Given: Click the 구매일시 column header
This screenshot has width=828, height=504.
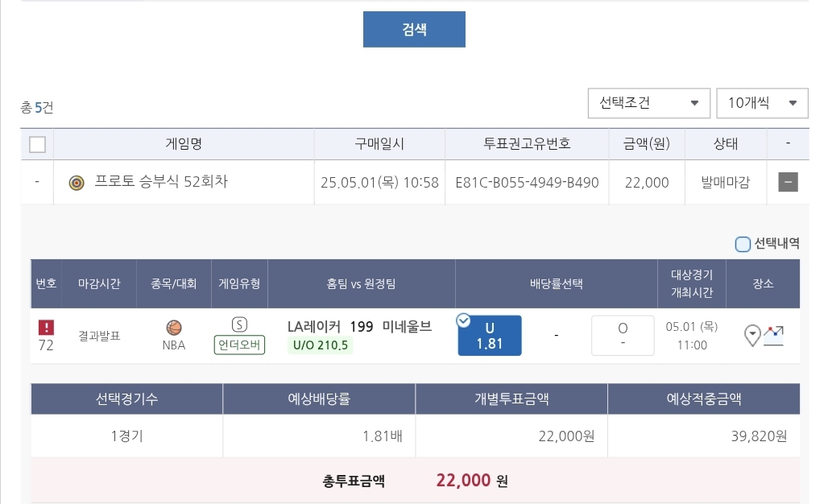Looking at the screenshot, I should (379, 145).
